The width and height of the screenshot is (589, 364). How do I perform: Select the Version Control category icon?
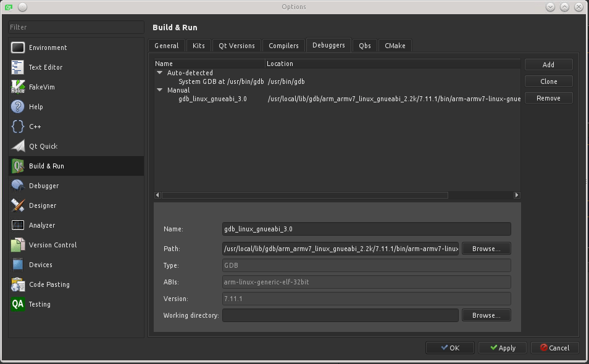pyautogui.click(x=18, y=245)
